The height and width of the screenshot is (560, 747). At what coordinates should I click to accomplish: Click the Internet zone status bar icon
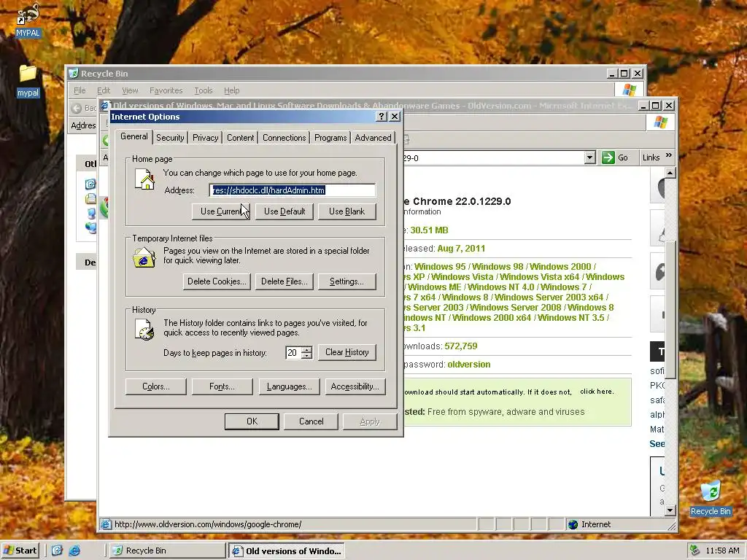click(573, 524)
